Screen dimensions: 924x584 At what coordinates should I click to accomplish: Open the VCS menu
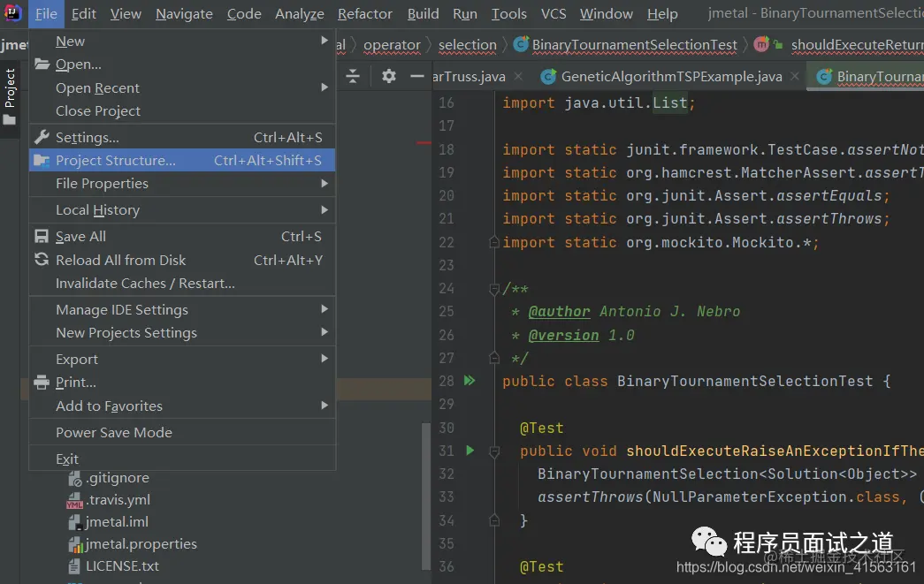pyautogui.click(x=554, y=13)
